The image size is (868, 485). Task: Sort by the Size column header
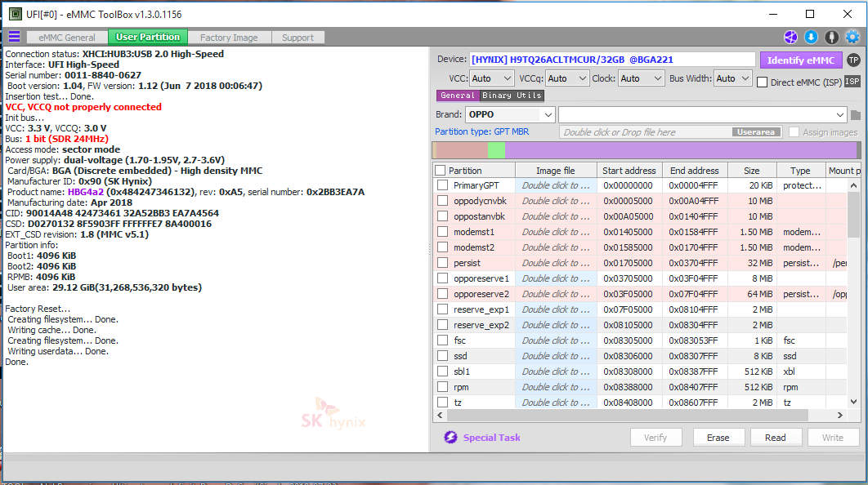(752, 171)
